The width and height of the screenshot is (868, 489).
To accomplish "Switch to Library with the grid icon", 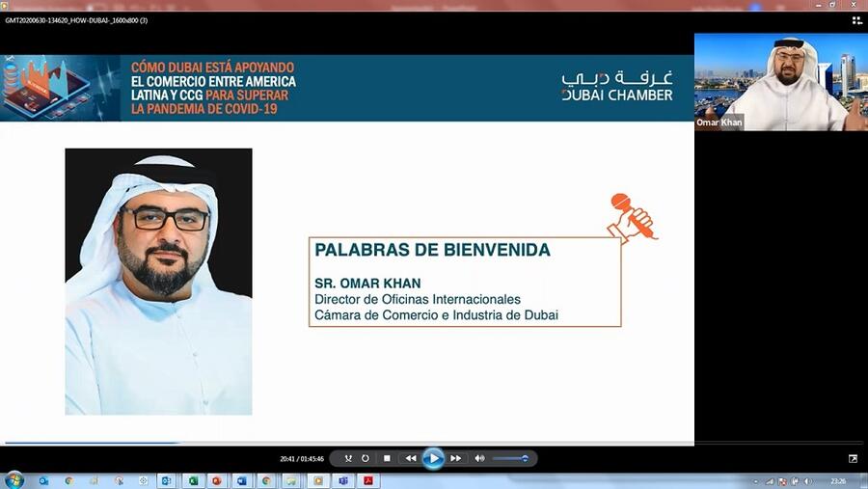I will (x=857, y=20).
